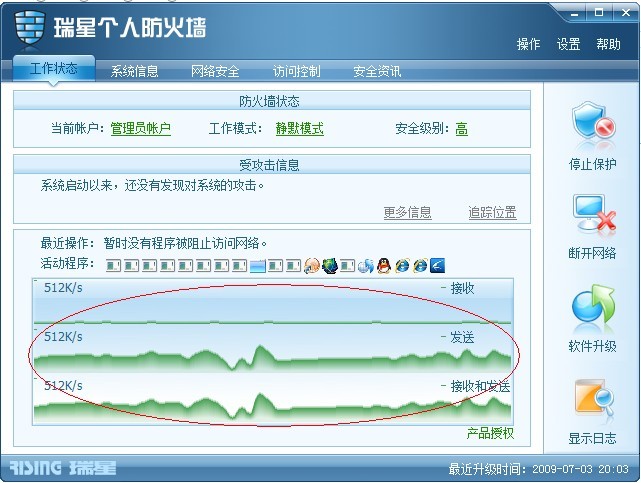Select generic program icon just right of blue window icon

(275, 266)
